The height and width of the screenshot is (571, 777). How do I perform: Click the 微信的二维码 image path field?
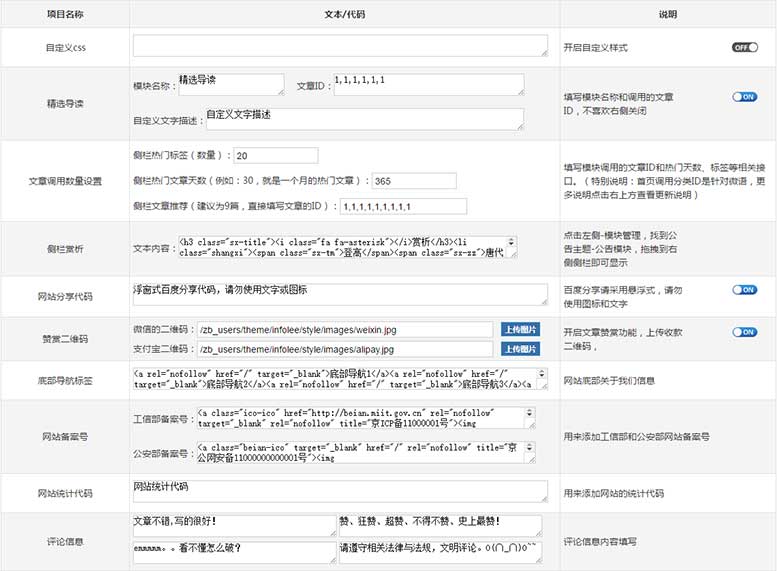pos(344,329)
